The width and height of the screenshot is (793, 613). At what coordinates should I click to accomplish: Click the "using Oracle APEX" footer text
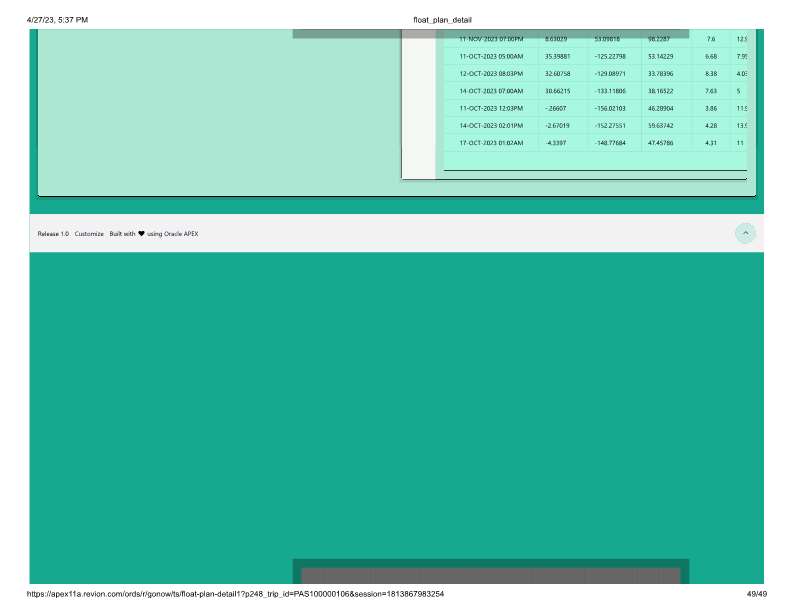(x=173, y=233)
